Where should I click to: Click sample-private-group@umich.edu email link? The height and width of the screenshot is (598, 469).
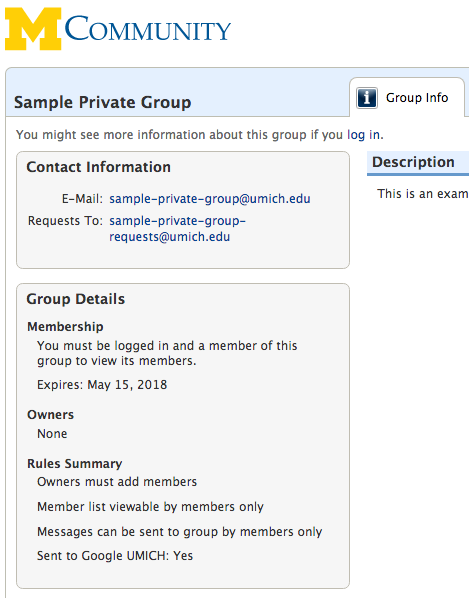pyautogui.click(x=210, y=199)
